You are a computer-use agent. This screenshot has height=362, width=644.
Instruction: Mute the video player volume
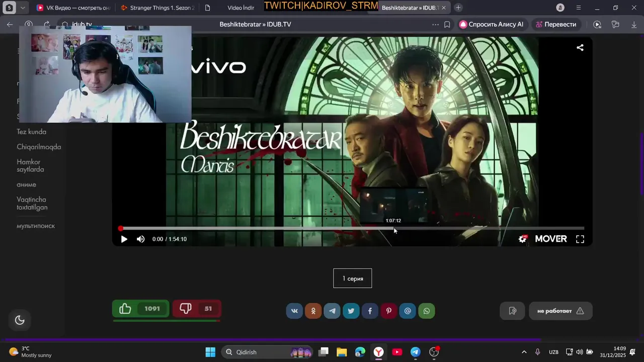(141, 239)
